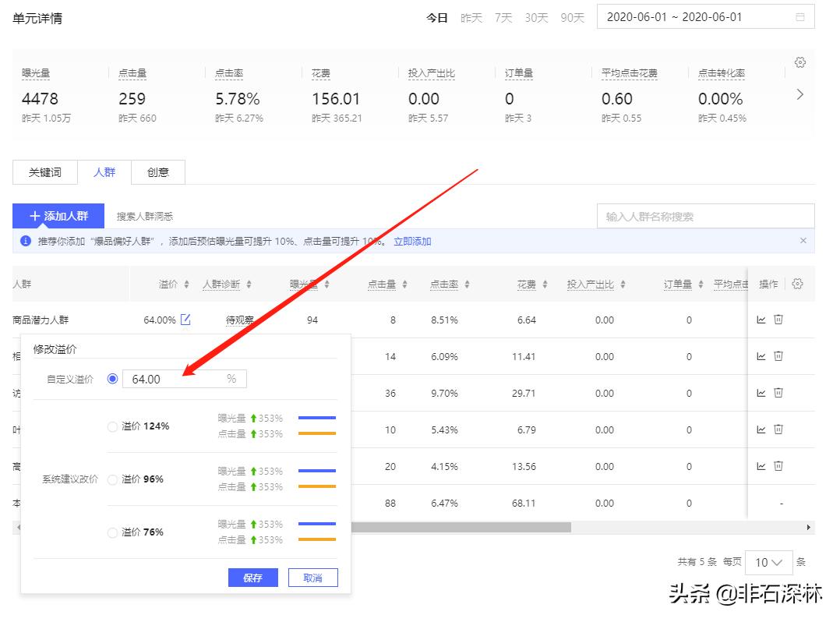Dismiss the recommendation banner with the X icon
Screen dimensions: 840x622
[803, 241]
